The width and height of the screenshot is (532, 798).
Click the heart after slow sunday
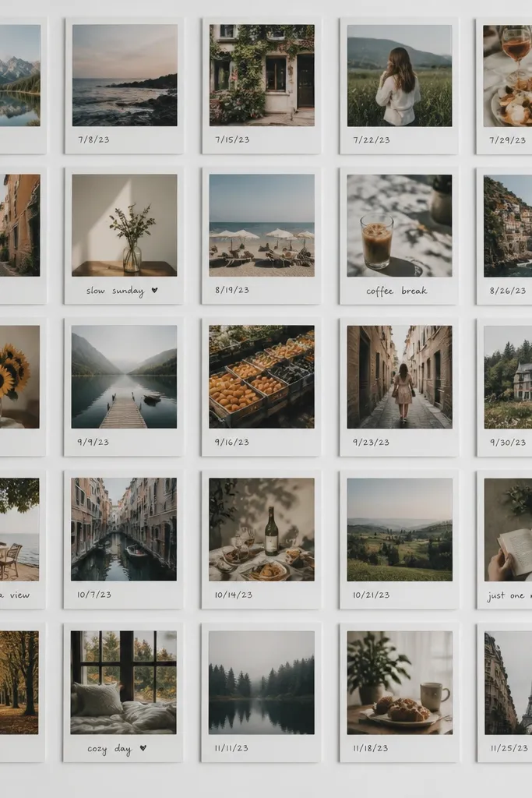coord(155,290)
